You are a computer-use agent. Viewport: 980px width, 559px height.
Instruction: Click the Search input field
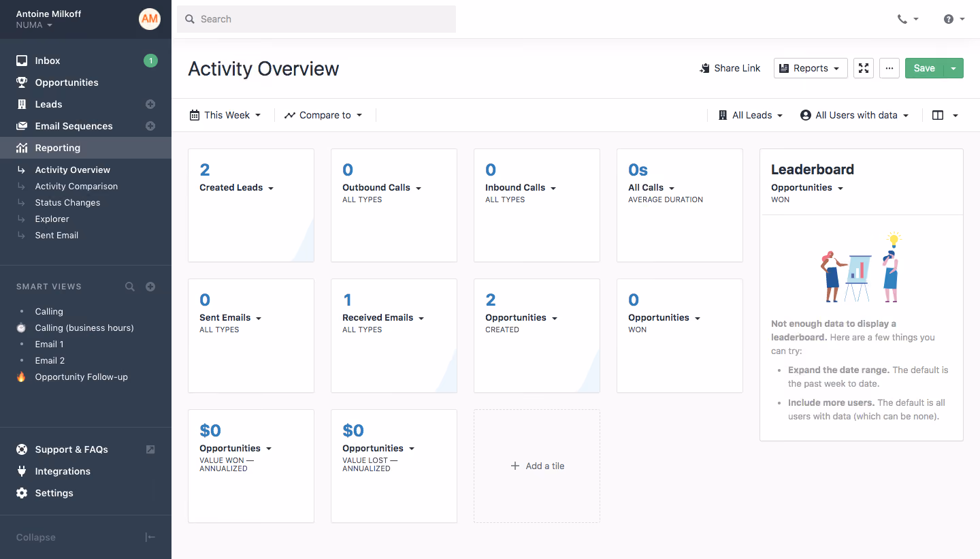point(316,19)
